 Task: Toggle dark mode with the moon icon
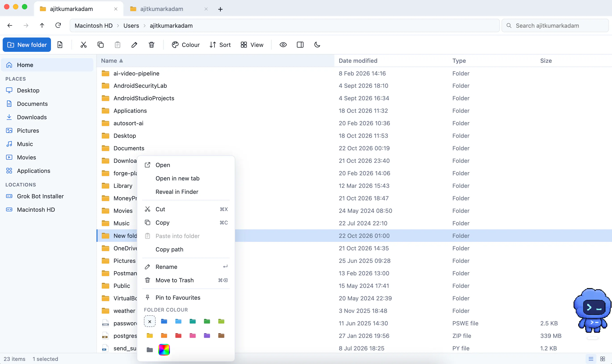click(317, 45)
